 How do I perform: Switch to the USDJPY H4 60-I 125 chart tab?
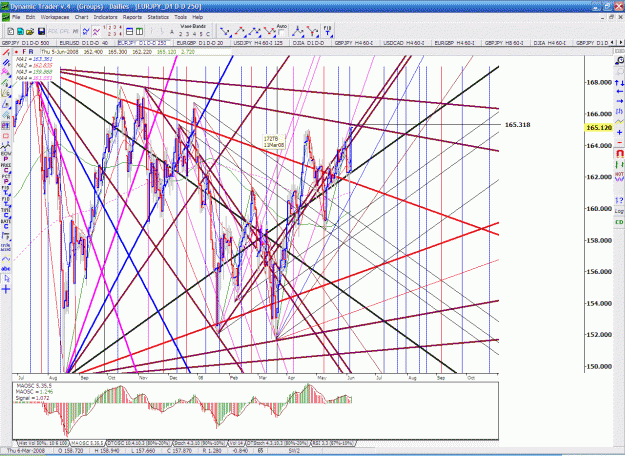[x=258, y=43]
